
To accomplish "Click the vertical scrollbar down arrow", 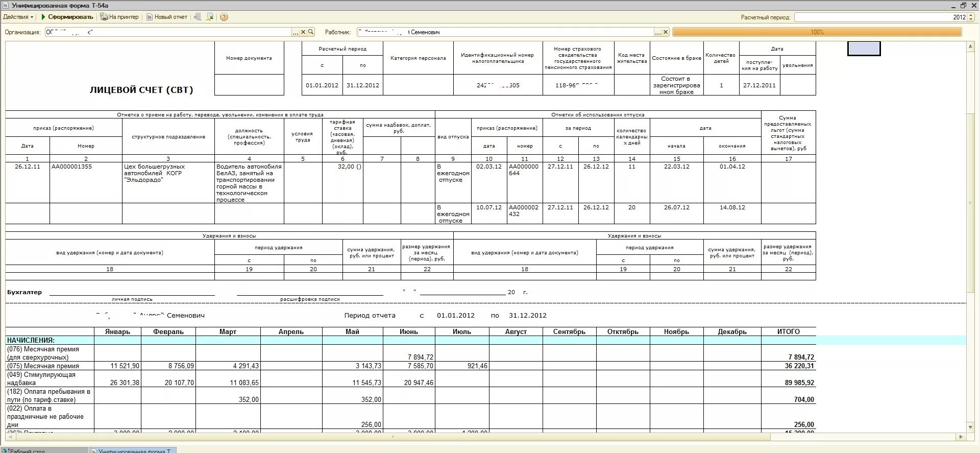I will [971, 427].
